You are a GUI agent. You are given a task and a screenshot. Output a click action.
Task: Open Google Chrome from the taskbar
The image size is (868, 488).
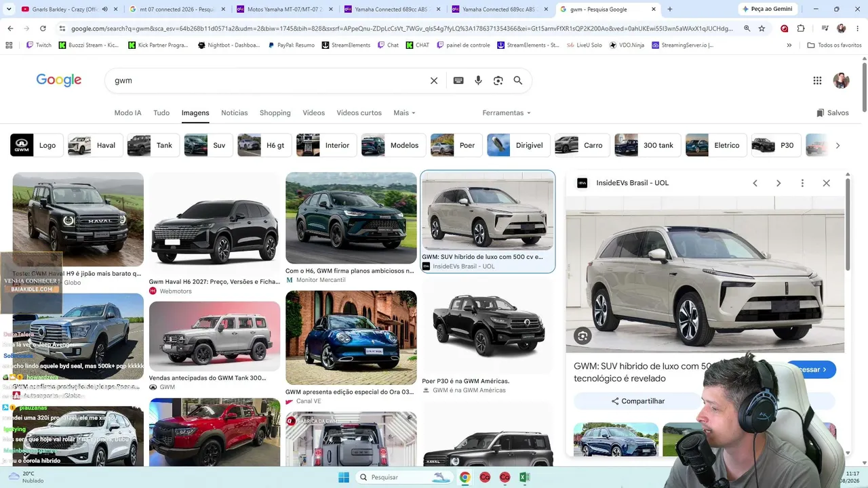465,477
